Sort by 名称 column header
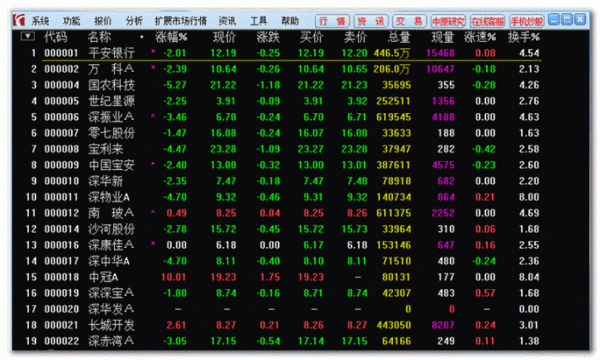The height and width of the screenshot is (360, 600). tap(99, 37)
